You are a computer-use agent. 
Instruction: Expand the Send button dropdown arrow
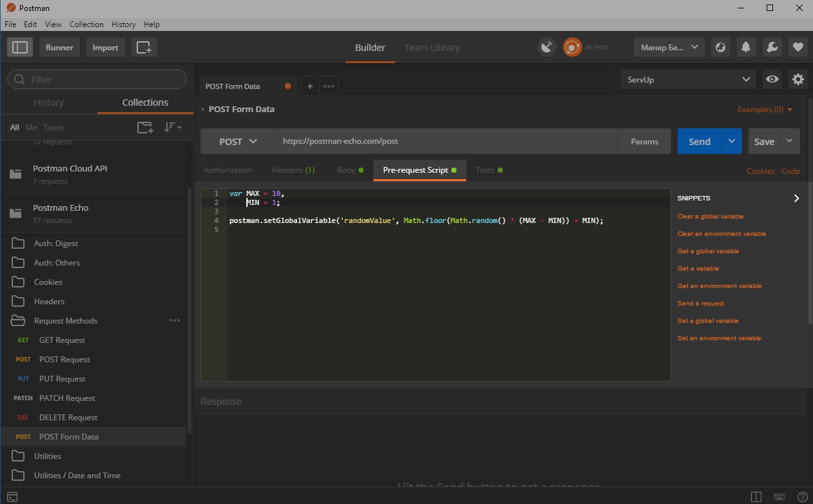click(732, 141)
